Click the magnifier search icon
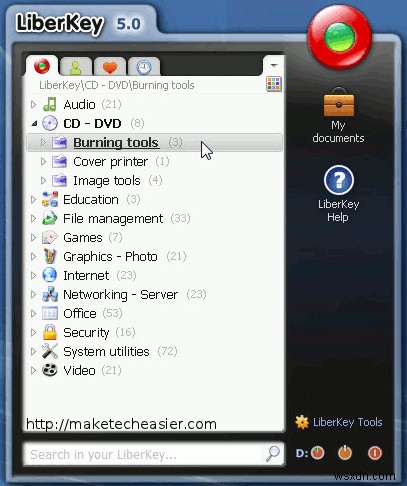The image size is (407, 486). 273,453
